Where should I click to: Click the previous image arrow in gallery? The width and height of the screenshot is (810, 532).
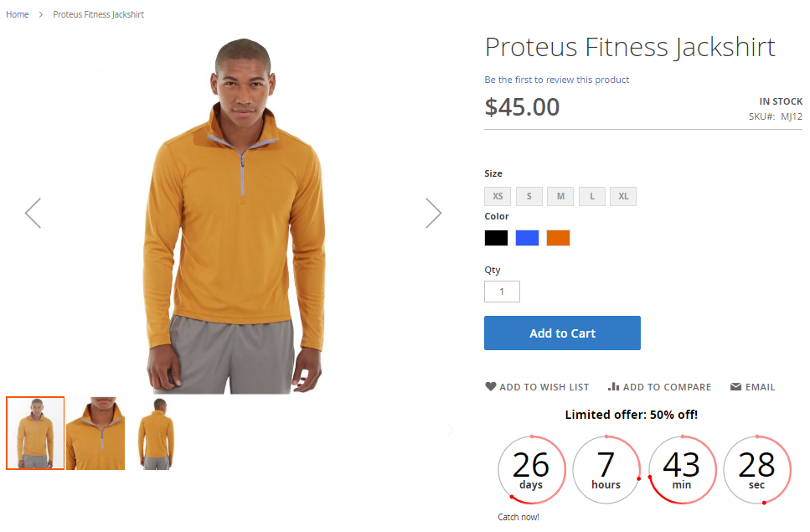point(33,213)
